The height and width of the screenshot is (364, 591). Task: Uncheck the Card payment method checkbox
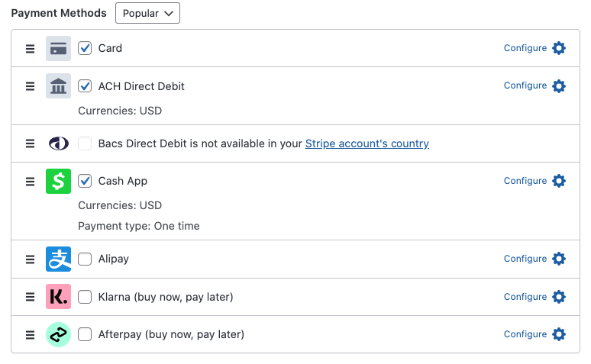click(x=85, y=48)
